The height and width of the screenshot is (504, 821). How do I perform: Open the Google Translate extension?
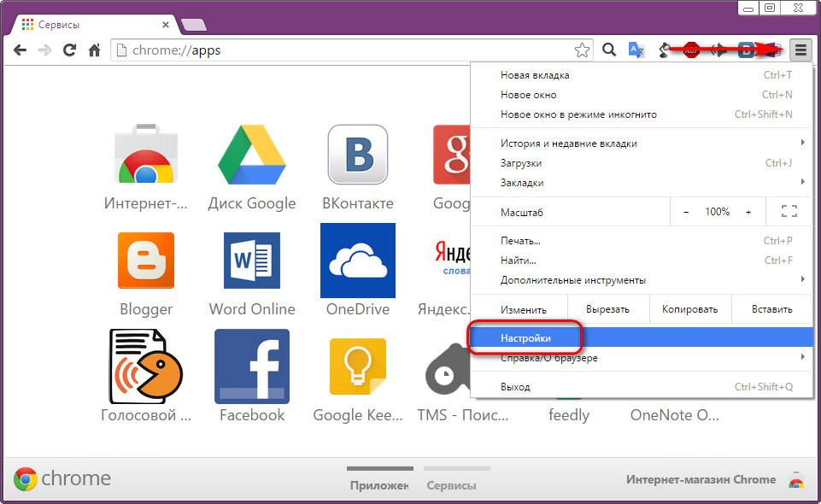coord(636,50)
